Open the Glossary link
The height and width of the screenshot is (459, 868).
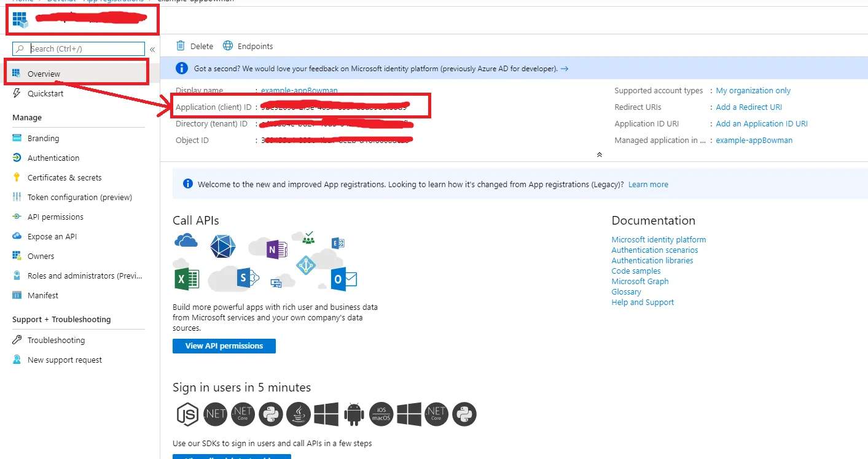626,291
